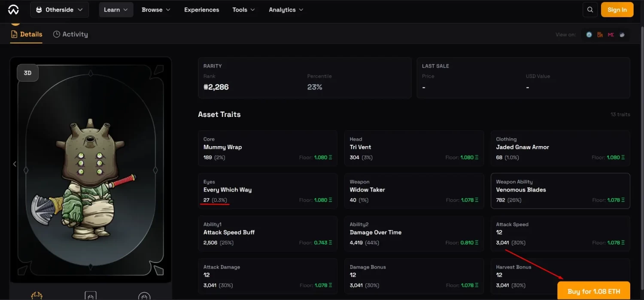Expand the Analytics dropdown menu
This screenshot has width=644, height=300.
[x=286, y=9]
